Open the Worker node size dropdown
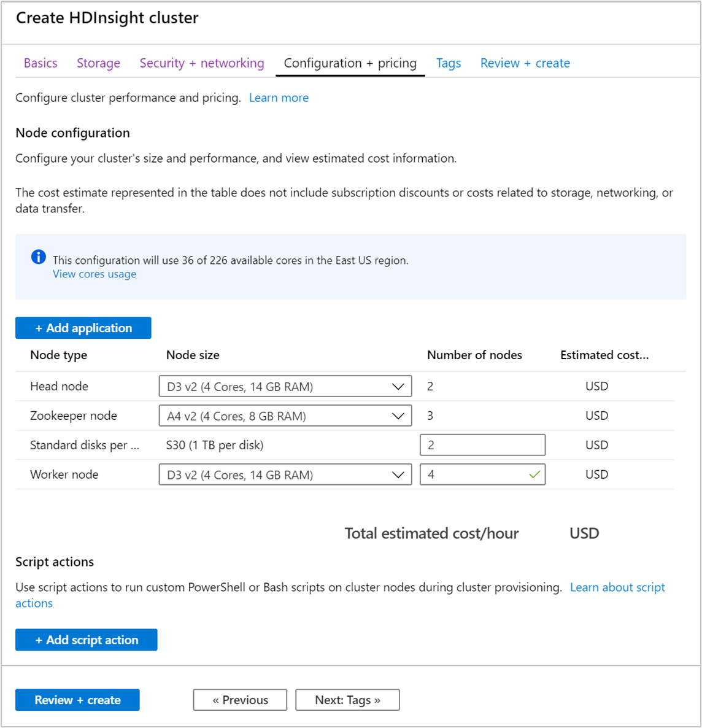702x728 pixels. [399, 474]
